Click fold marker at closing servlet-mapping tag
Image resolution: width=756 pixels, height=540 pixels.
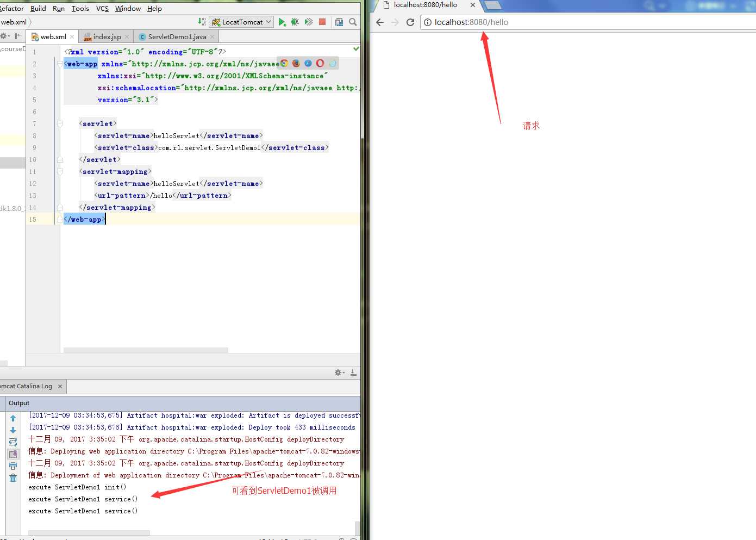60,207
